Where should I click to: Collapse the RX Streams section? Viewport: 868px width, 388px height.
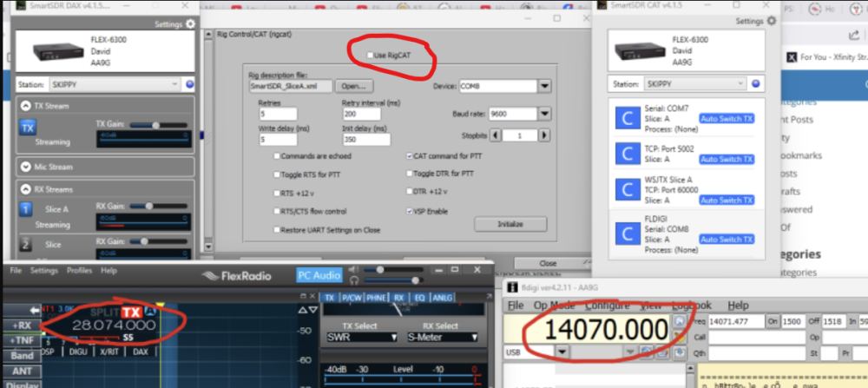pos(25,189)
